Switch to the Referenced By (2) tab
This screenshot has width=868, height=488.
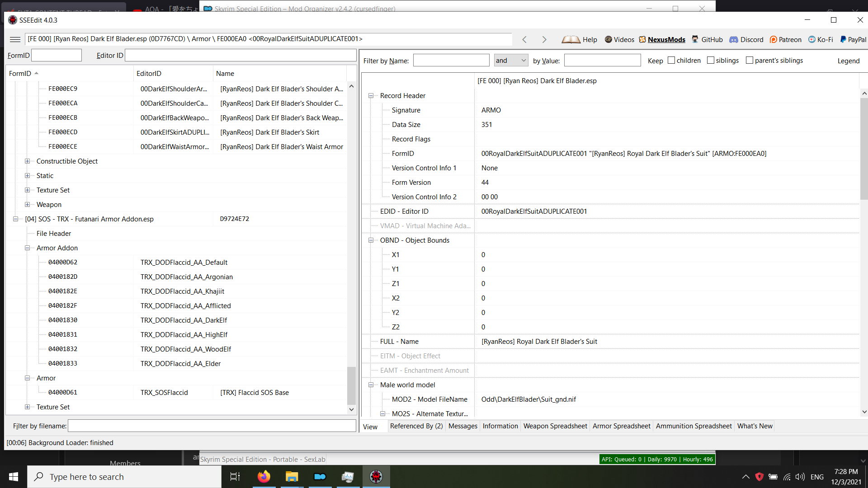click(x=416, y=426)
